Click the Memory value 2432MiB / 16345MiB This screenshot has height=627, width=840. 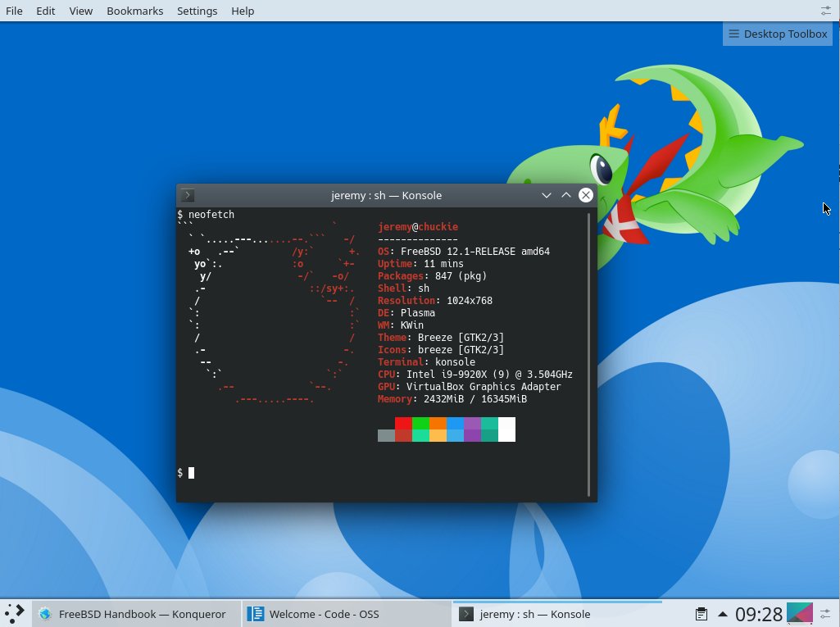[x=475, y=399]
